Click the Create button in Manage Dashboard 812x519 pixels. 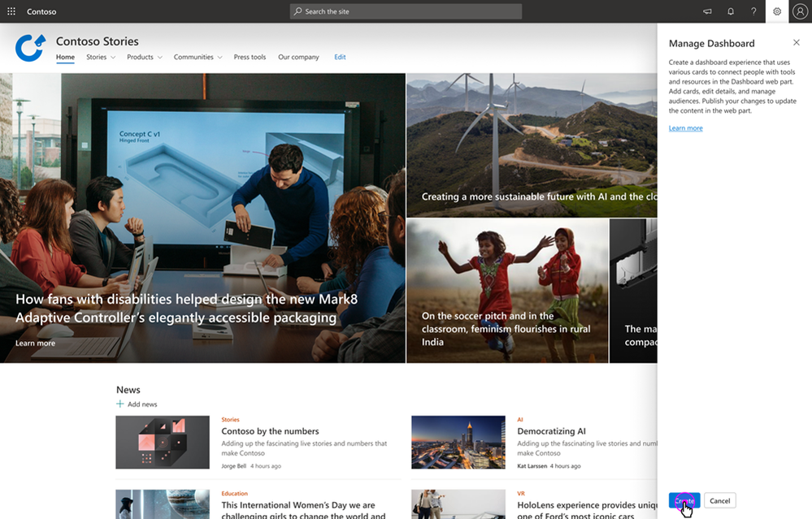pos(684,500)
